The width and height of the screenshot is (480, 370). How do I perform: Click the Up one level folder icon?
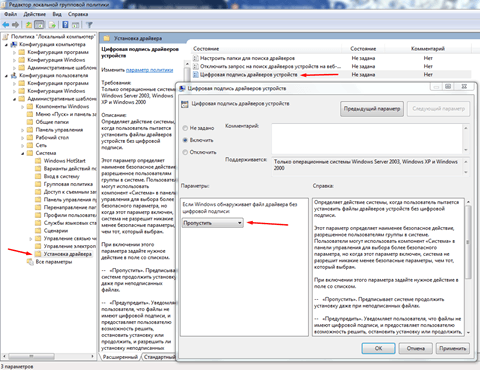coord(29,25)
